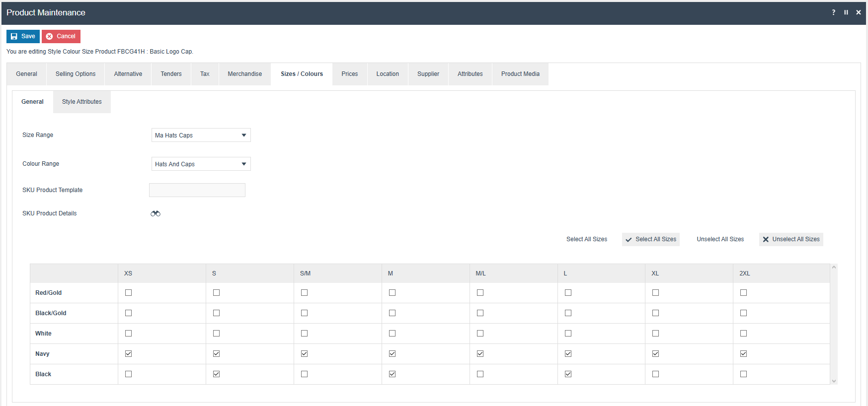Screen dimensions: 868x406
Task: Open the Colour Range dropdown
Action: [x=201, y=164]
